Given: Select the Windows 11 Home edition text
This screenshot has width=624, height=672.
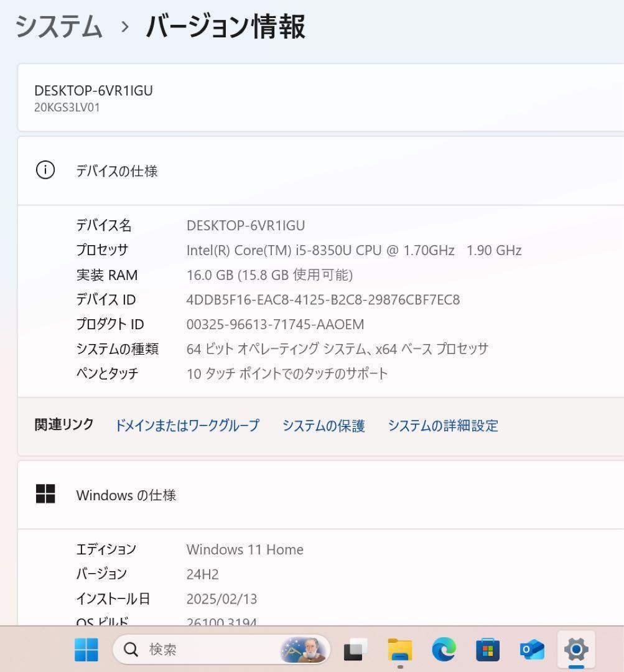Looking at the screenshot, I should pos(244,549).
